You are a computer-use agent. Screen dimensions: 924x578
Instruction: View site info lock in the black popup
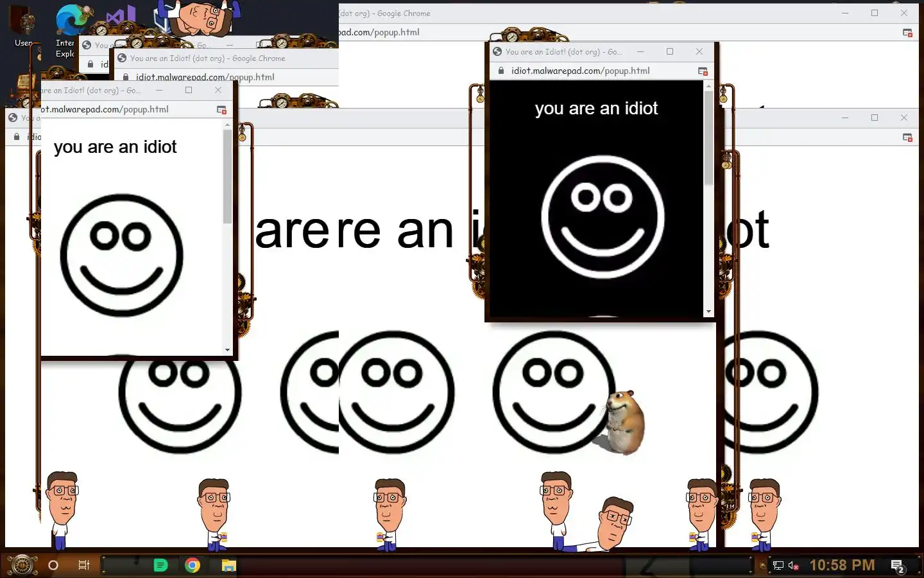click(501, 71)
